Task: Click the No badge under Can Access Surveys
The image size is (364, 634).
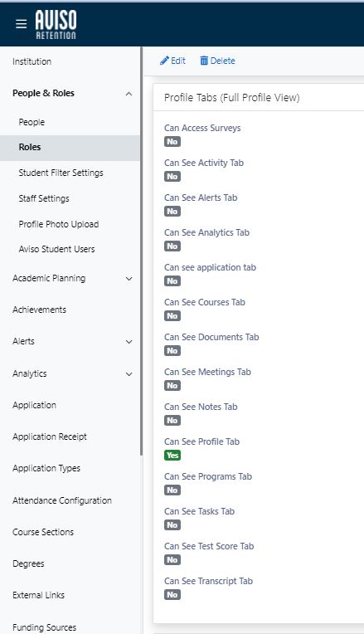Action: [x=172, y=142]
